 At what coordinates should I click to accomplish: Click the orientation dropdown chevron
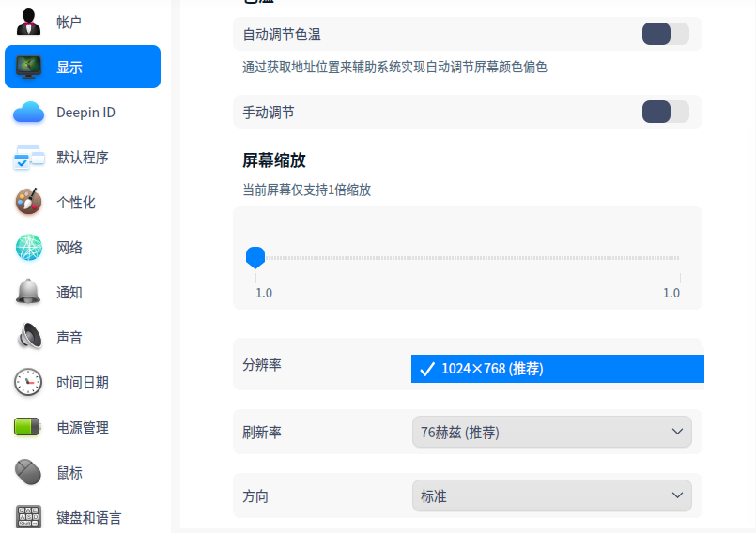tap(677, 495)
